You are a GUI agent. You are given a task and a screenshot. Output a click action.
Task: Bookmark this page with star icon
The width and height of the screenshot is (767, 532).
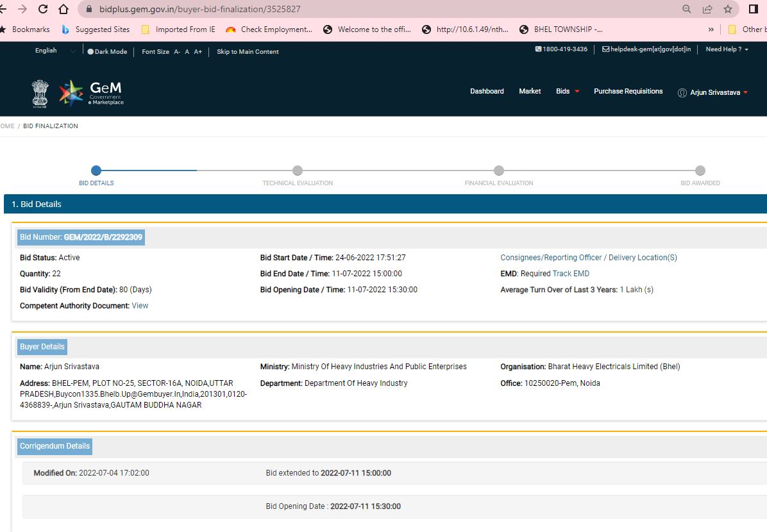(x=727, y=9)
